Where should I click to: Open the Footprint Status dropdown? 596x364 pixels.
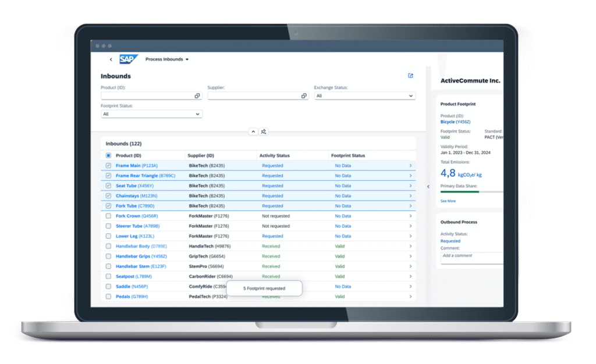click(x=151, y=114)
